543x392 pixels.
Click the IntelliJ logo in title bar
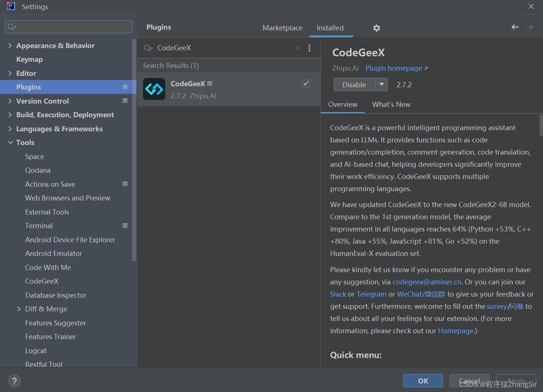point(11,6)
